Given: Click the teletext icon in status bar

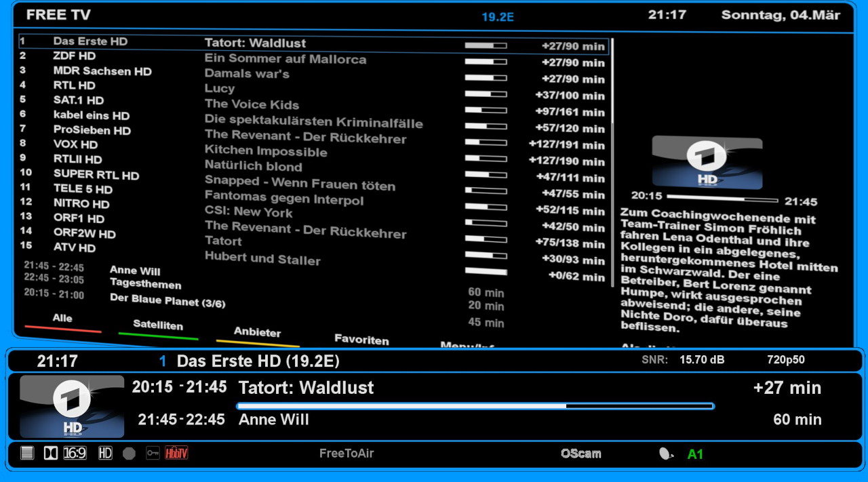Looking at the screenshot, I should click(x=27, y=453).
